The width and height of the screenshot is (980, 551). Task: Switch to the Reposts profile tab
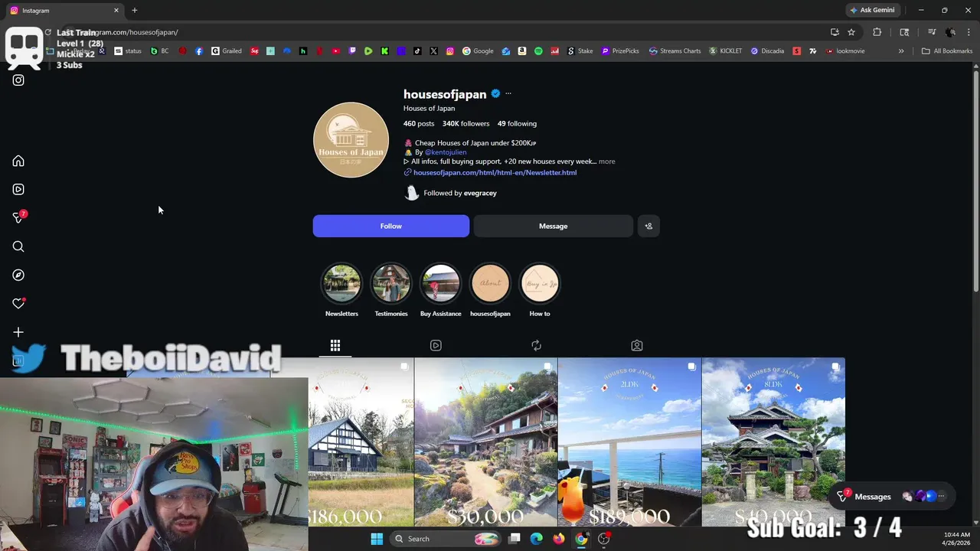click(x=536, y=346)
